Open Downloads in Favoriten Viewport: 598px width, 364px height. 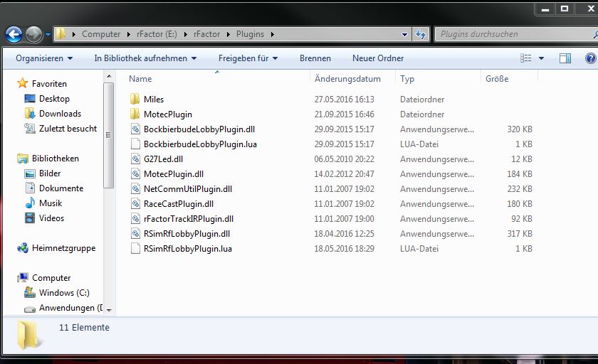tap(60, 114)
